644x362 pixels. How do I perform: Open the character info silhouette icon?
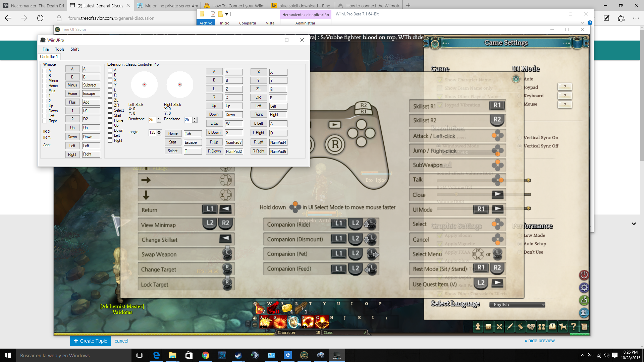pyautogui.click(x=478, y=326)
